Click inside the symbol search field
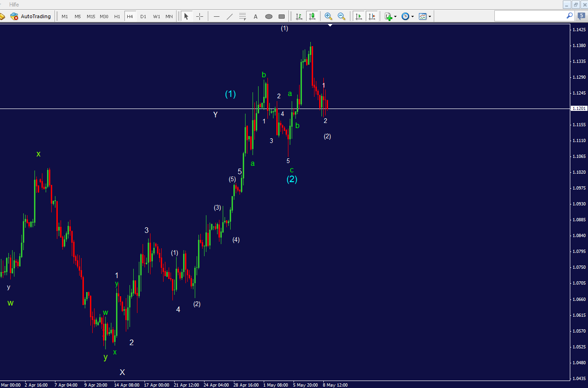 531,16
